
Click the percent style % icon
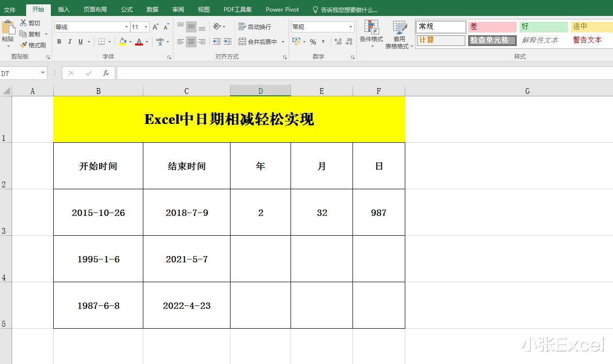click(x=314, y=42)
